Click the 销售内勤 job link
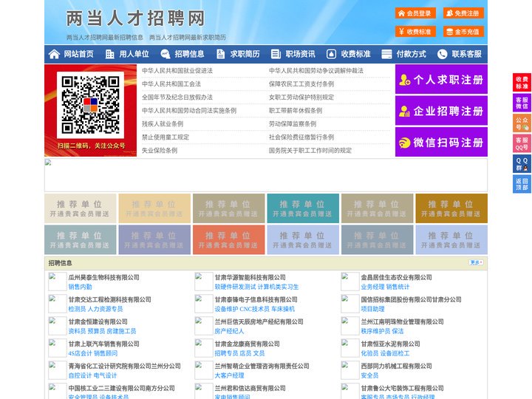The height and width of the screenshot is (399, 532). coord(80,287)
